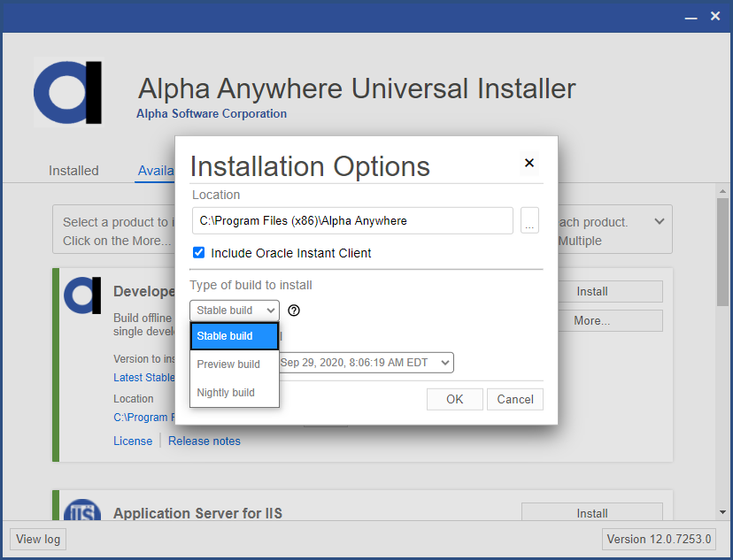Image resolution: width=733 pixels, height=560 pixels.
Task: Open View log button
Action: 38,539
